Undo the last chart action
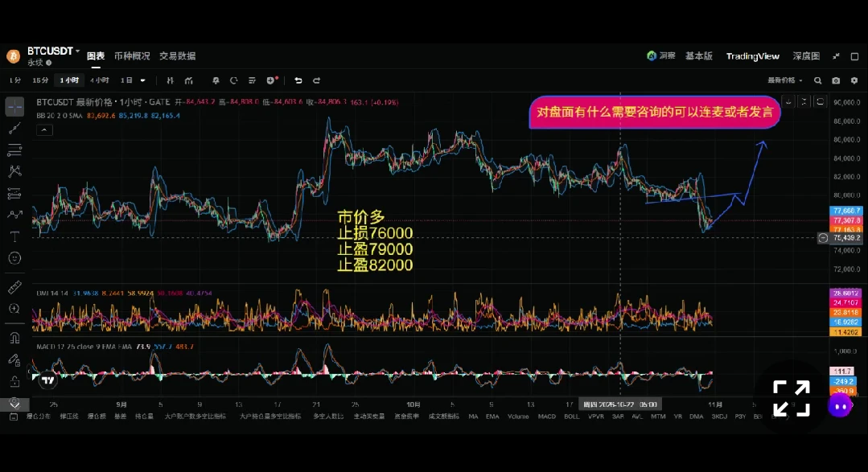The image size is (868, 472). (298, 80)
